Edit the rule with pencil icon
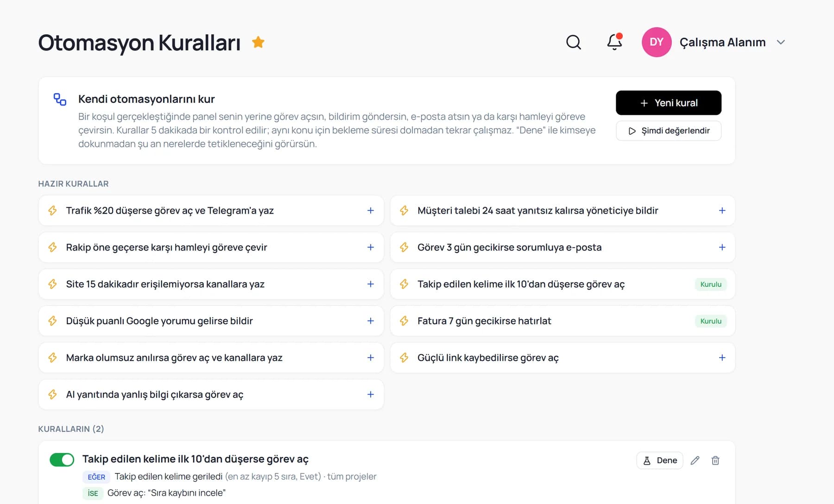Viewport: 834px width, 504px height. coord(695,460)
